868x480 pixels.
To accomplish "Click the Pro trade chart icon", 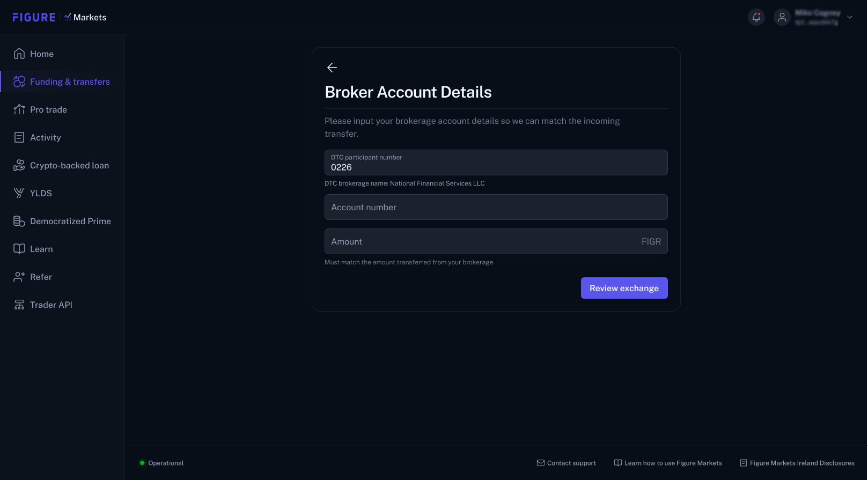I will pos(19,109).
